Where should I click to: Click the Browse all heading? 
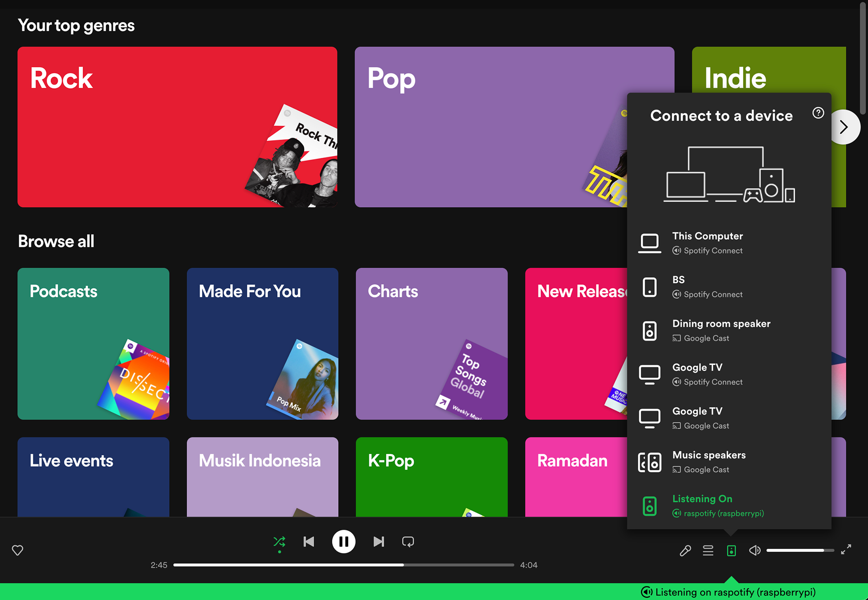pyautogui.click(x=56, y=241)
